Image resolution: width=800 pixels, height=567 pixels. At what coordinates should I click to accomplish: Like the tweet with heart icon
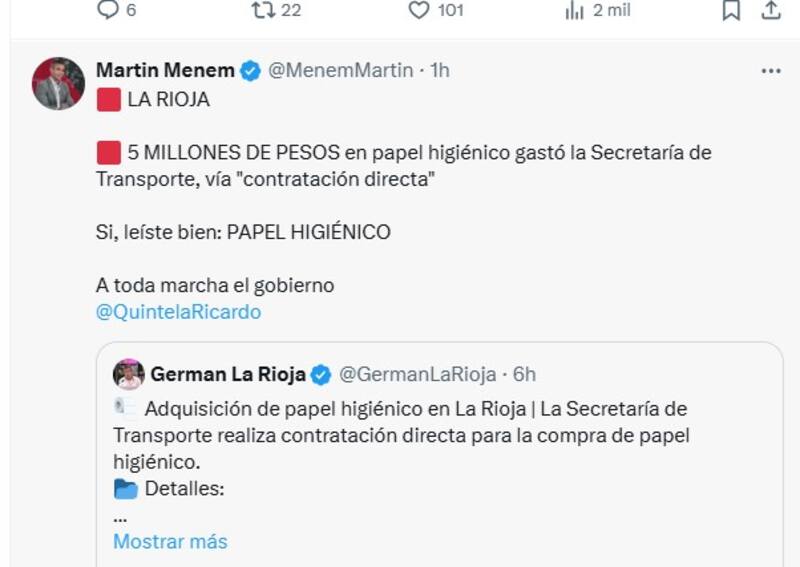419,10
